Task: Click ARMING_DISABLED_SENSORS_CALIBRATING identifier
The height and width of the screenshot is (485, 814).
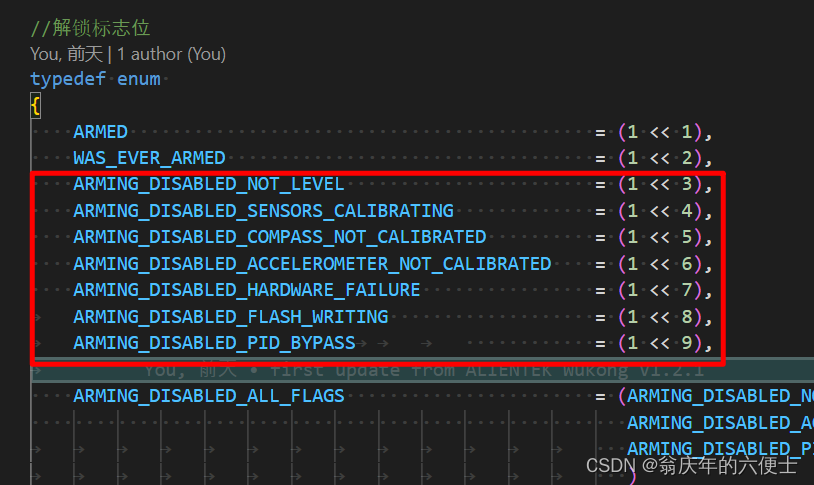Action: coord(264,211)
